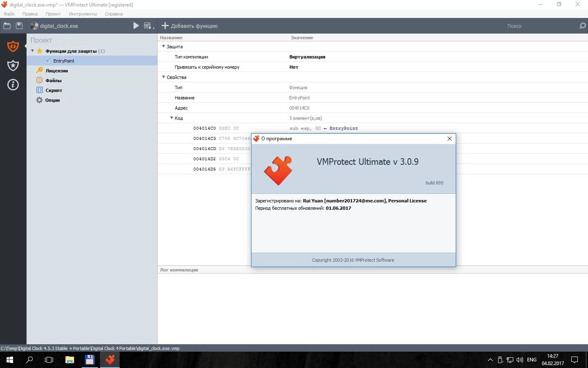
Task: Click digital_clock.exe file label in toolbar
Action: point(59,26)
